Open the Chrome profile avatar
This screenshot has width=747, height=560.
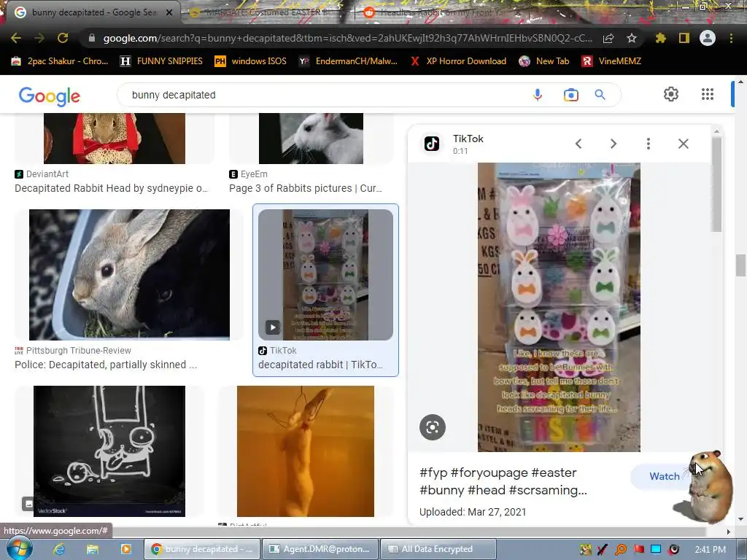coord(708,38)
